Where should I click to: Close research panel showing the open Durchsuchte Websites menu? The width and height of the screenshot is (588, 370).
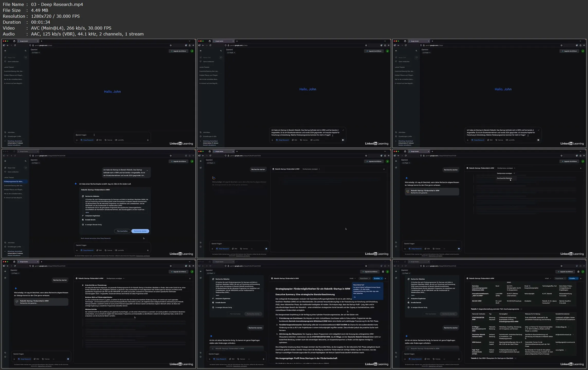[x=580, y=168]
